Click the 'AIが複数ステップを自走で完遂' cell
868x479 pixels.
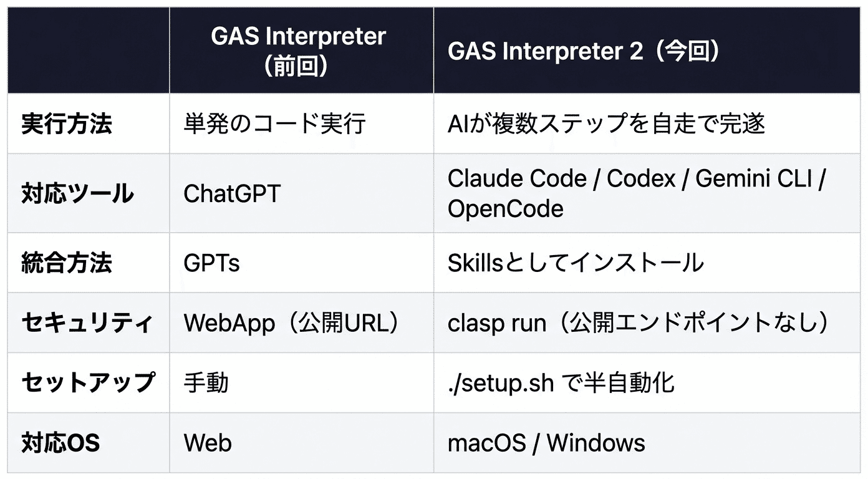(x=606, y=124)
